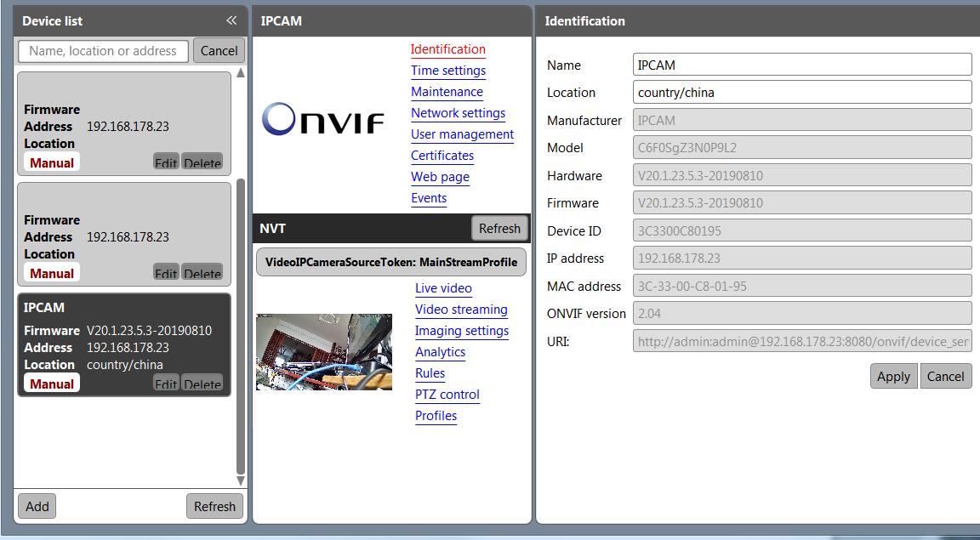This screenshot has height=540, width=980.
Task: Refresh the NVT section
Action: [x=499, y=228]
